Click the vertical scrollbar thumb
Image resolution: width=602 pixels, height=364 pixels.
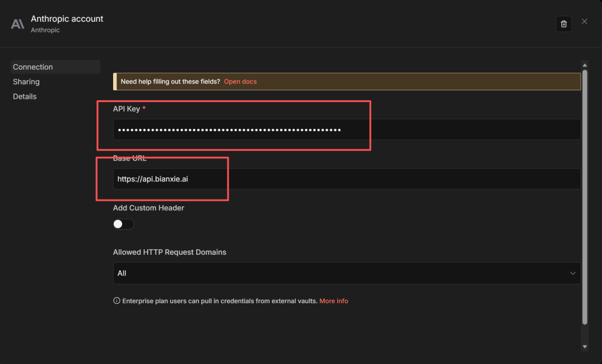585,195
